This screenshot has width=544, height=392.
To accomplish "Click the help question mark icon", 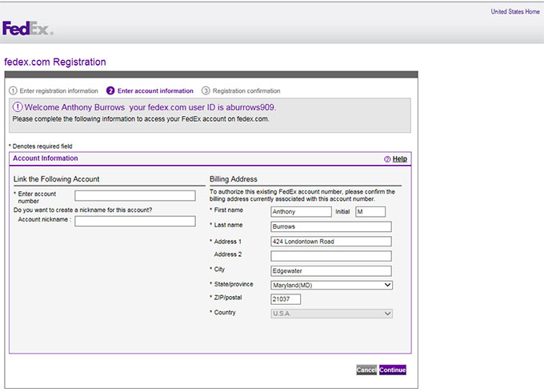I will tap(387, 159).
